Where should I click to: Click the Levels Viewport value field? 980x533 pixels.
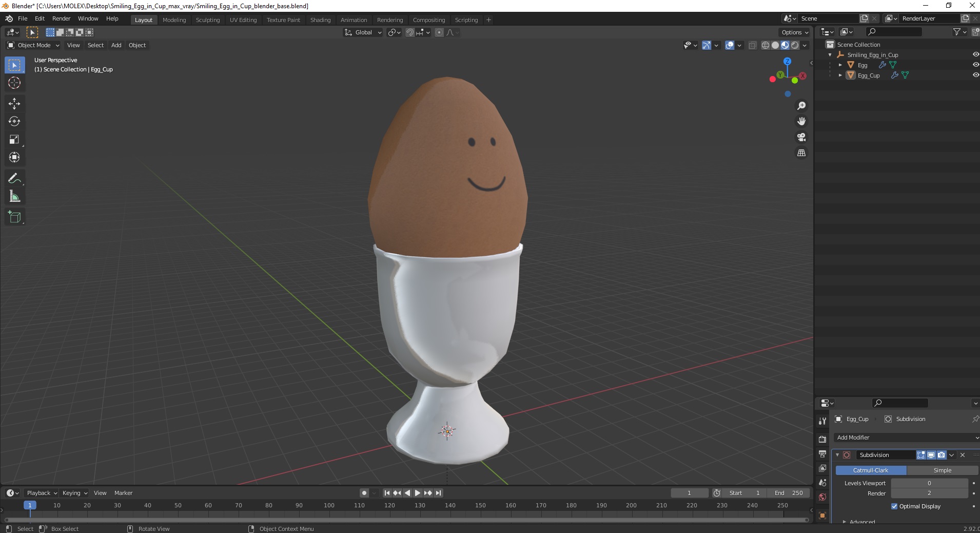[929, 483]
